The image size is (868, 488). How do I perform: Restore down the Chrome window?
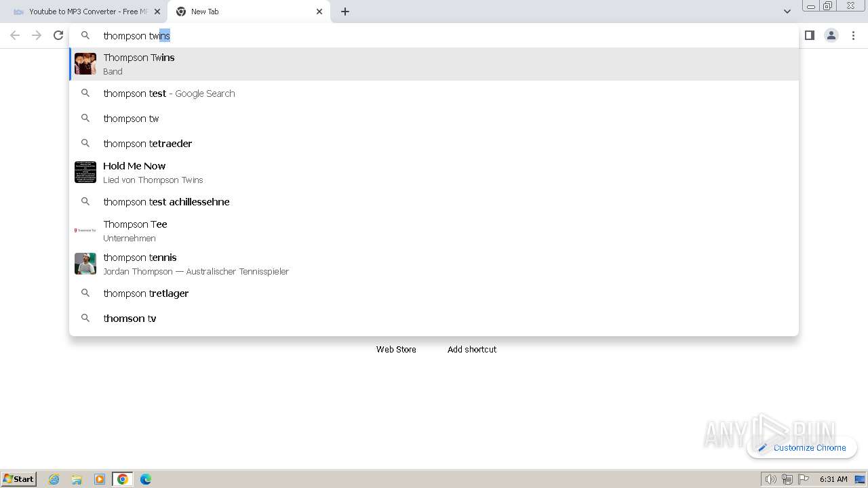click(828, 6)
